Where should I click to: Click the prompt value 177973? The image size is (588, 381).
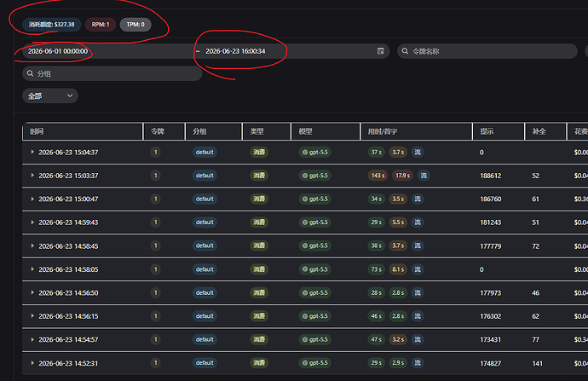[x=491, y=293]
